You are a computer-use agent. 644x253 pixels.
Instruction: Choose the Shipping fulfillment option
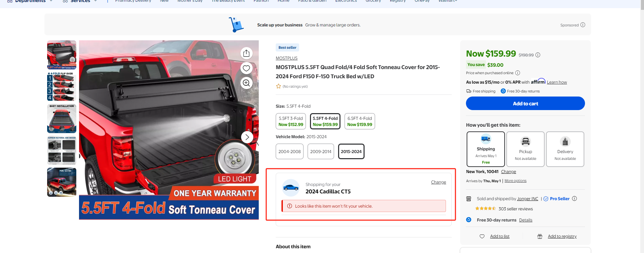[486, 149]
